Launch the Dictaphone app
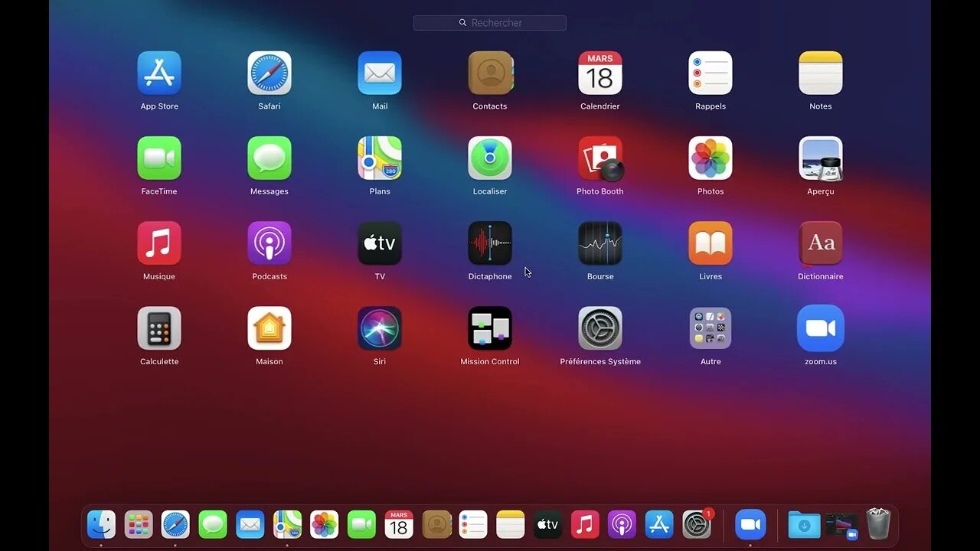 click(490, 243)
